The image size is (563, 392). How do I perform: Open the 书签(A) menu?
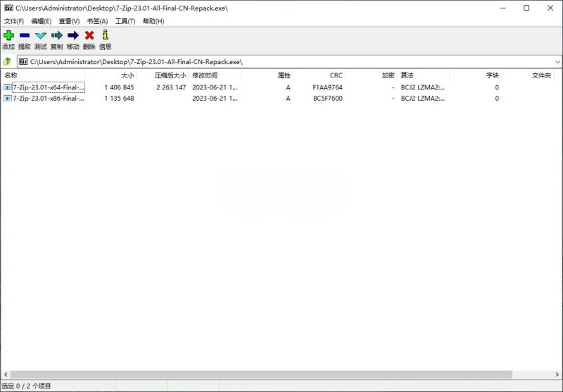tap(97, 21)
